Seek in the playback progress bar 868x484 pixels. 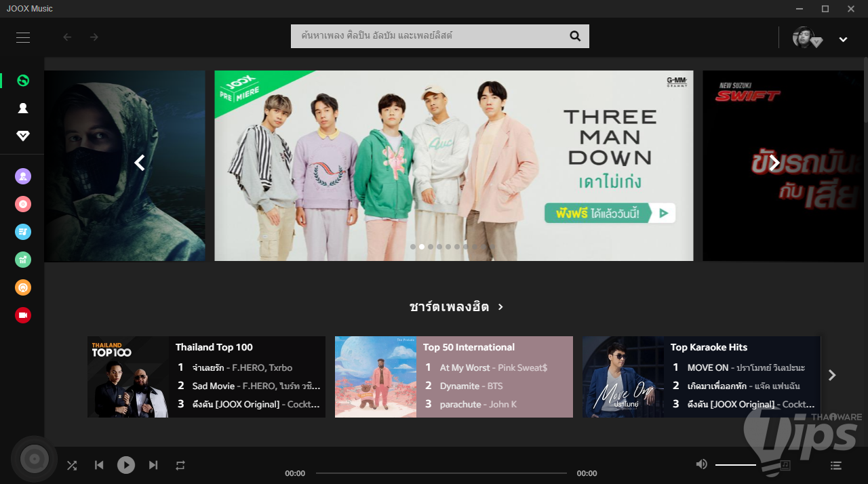point(441,473)
